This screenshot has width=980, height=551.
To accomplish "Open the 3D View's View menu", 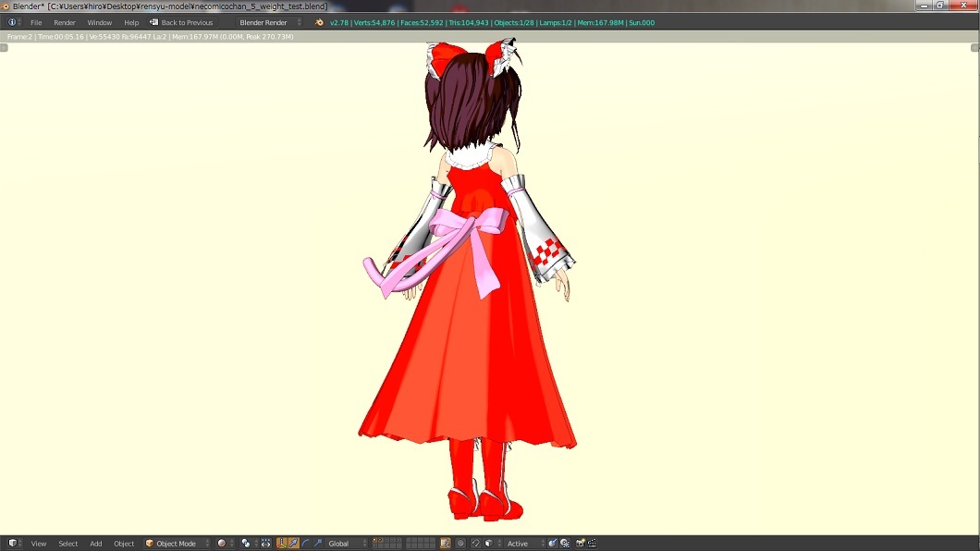I will (39, 544).
